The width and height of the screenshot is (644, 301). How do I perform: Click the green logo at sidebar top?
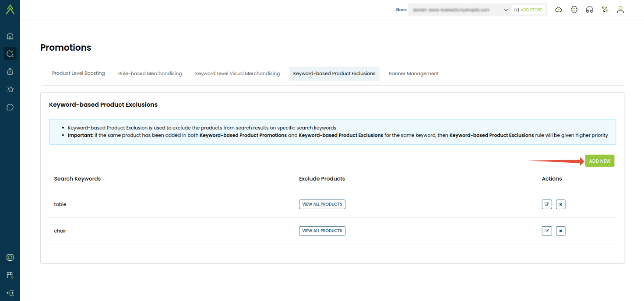(10, 10)
